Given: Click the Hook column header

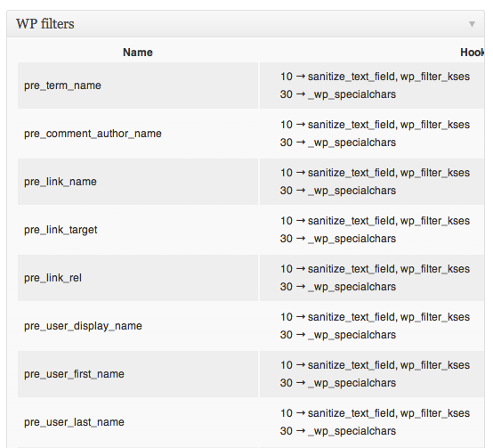Looking at the screenshot, I should (473, 53).
